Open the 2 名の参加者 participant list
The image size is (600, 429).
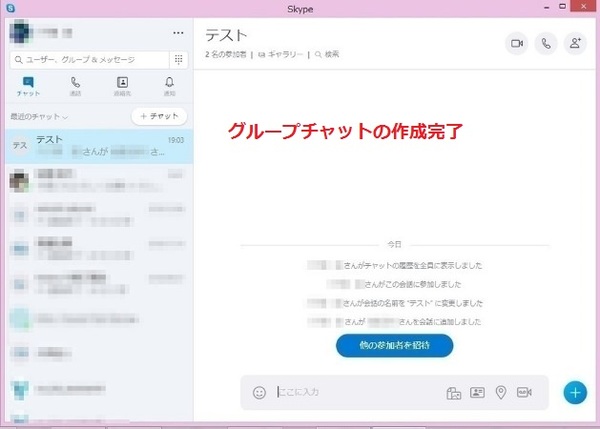tap(226, 54)
